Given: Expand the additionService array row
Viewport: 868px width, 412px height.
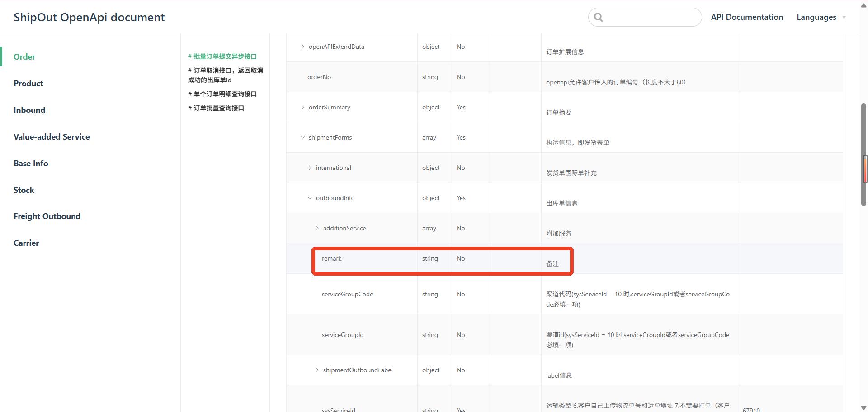Looking at the screenshot, I should [317, 229].
